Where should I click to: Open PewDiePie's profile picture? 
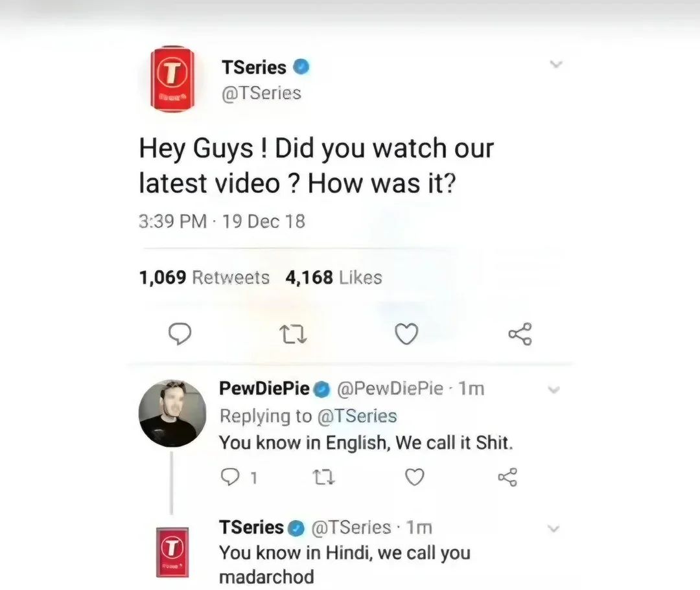click(172, 413)
